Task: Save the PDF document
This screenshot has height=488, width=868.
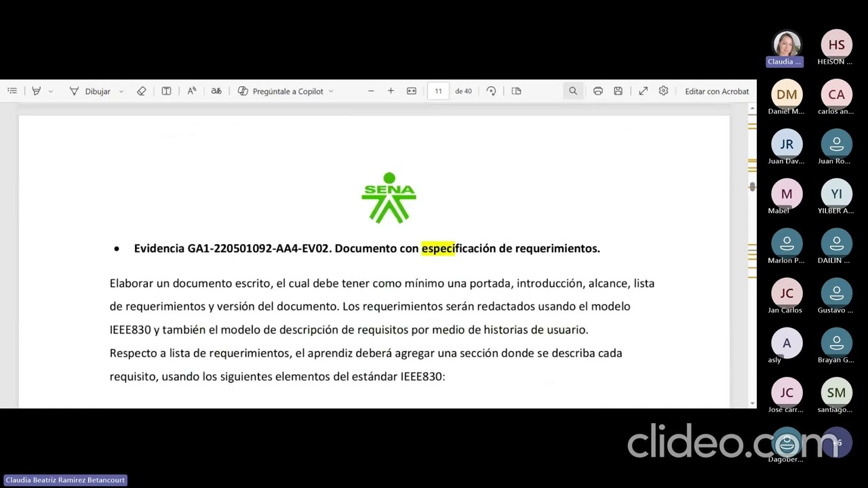Action: pos(618,91)
